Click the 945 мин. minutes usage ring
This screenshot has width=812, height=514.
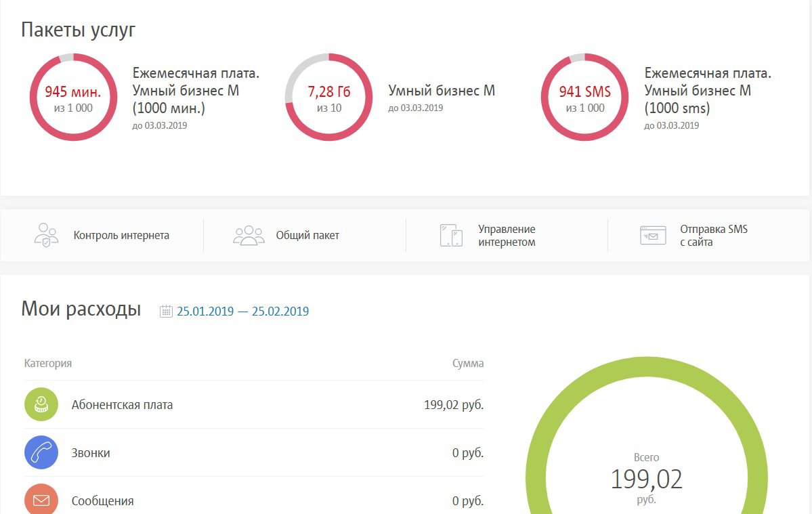point(72,98)
